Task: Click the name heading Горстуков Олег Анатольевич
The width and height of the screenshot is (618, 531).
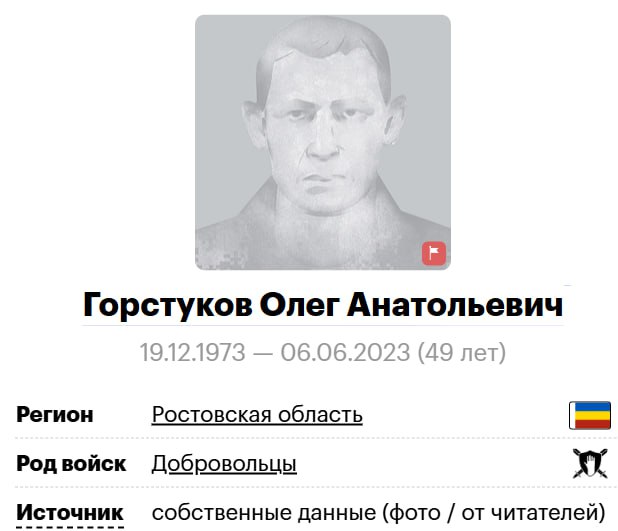Action: pyautogui.click(x=323, y=304)
